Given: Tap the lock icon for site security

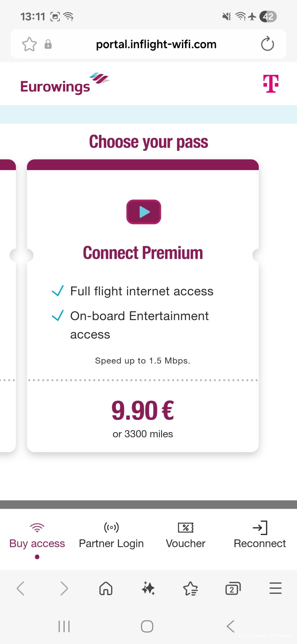Looking at the screenshot, I should coord(48,44).
